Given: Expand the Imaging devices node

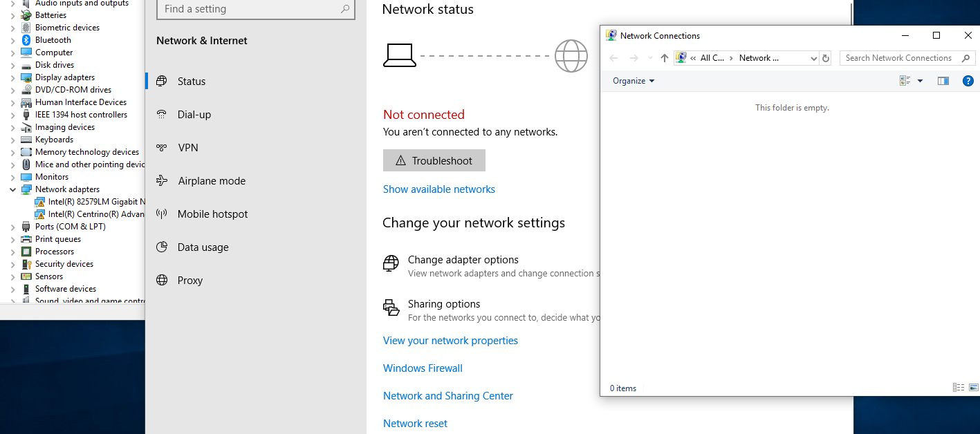Looking at the screenshot, I should (x=12, y=127).
